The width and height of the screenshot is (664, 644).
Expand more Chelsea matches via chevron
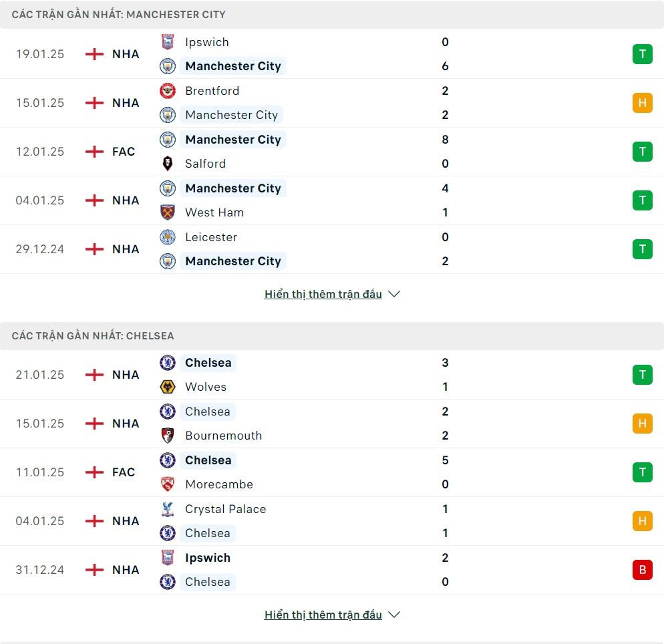click(394, 615)
